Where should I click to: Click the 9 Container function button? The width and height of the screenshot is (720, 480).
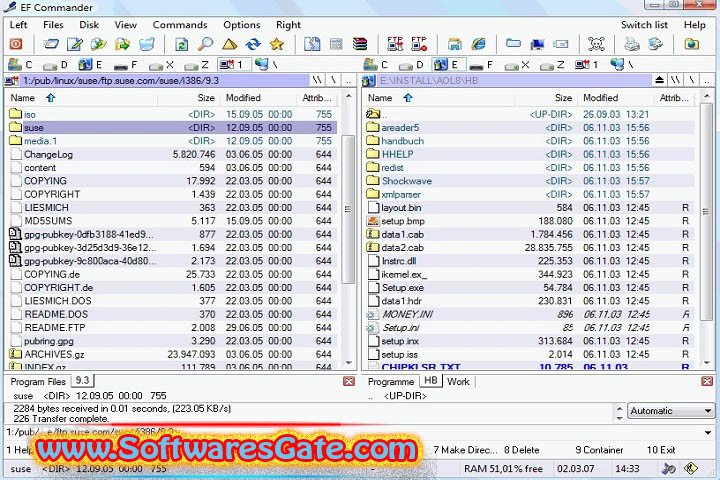599,450
